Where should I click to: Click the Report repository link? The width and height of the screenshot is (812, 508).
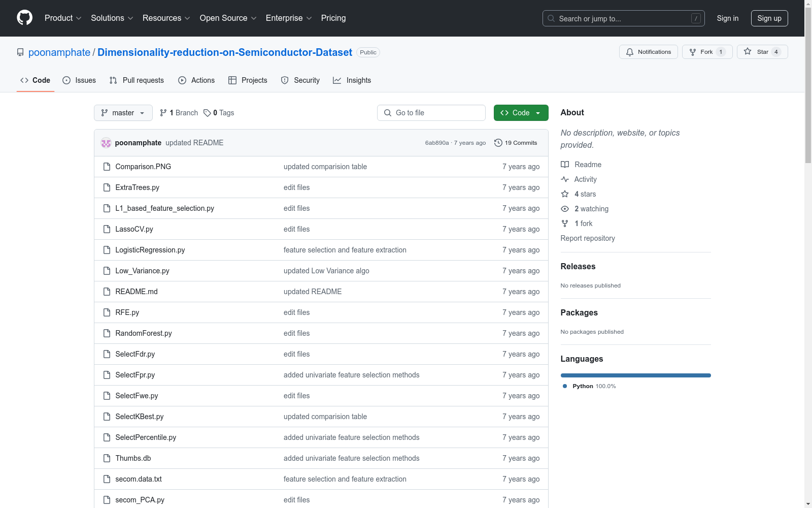(588, 238)
